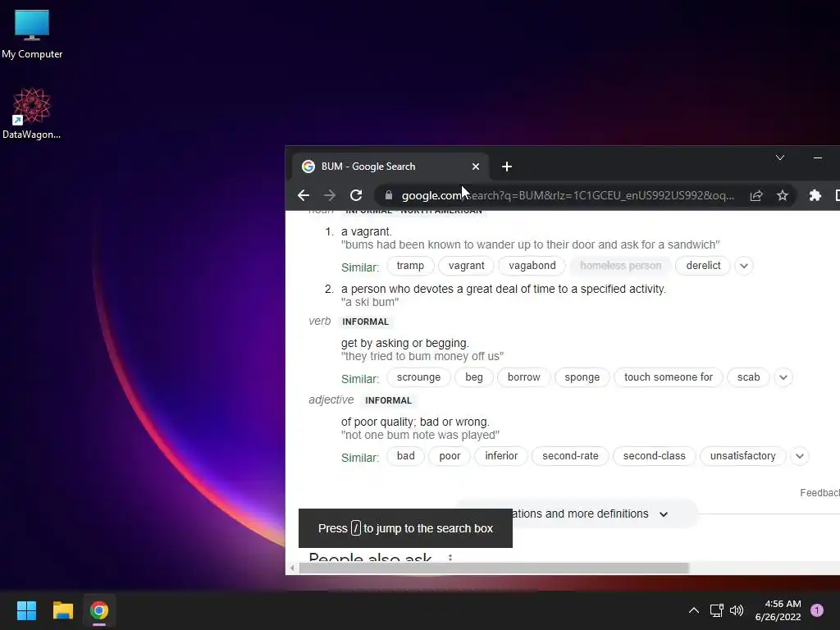Click the horizontal scrollbar thumb

tap(493, 568)
